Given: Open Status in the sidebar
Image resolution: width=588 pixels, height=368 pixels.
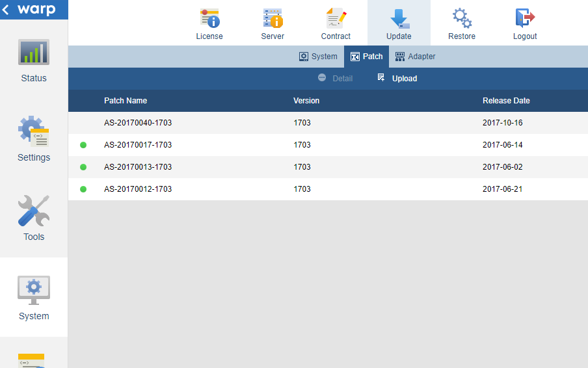Looking at the screenshot, I should pos(34,61).
